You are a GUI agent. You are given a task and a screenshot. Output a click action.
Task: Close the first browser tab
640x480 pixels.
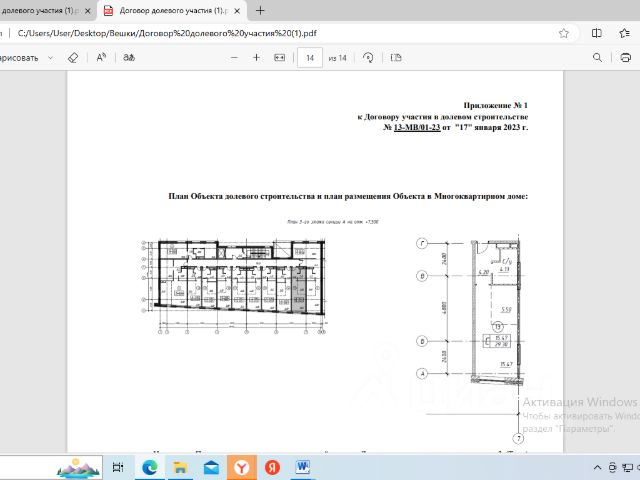[x=87, y=11]
